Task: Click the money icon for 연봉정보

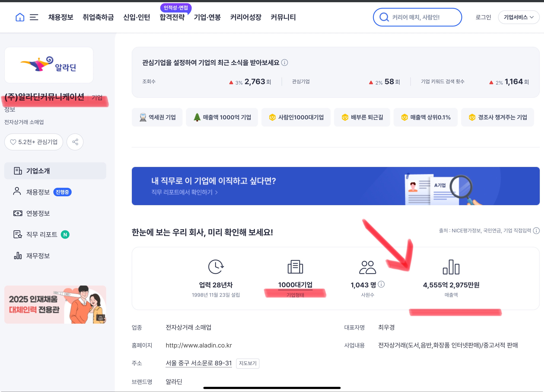Action: click(18, 213)
